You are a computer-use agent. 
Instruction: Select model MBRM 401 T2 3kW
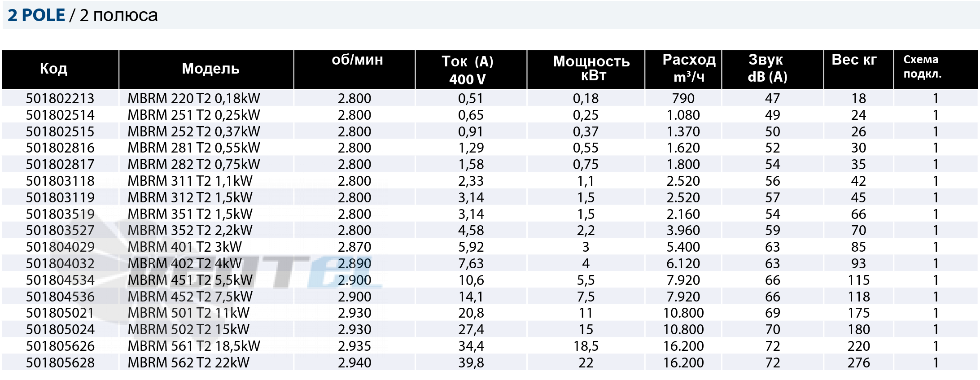[184, 247]
